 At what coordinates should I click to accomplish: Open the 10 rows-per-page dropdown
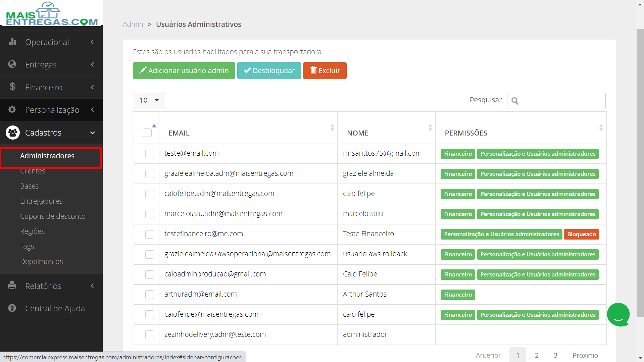click(149, 100)
